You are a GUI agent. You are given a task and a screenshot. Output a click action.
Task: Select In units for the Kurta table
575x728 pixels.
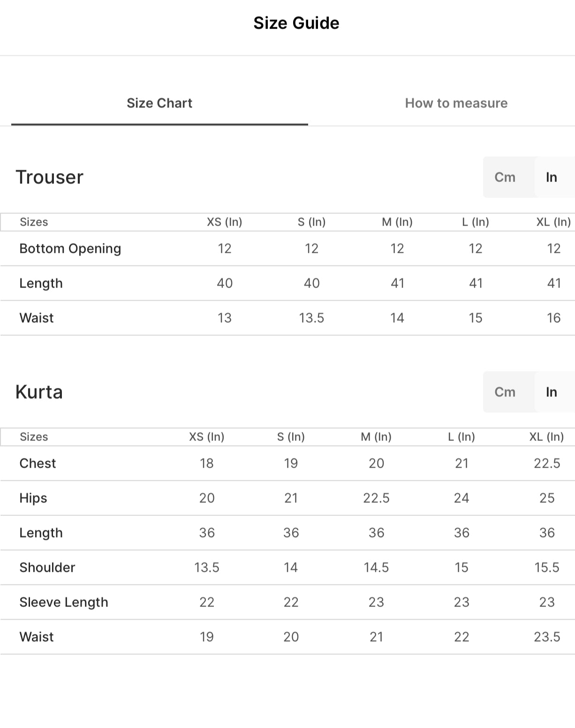(551, 392)
